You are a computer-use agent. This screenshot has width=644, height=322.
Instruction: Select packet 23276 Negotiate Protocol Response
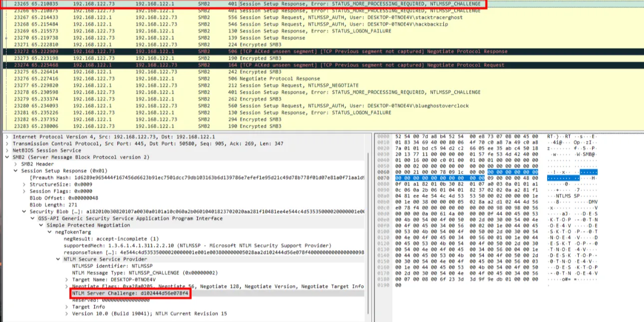322,78
